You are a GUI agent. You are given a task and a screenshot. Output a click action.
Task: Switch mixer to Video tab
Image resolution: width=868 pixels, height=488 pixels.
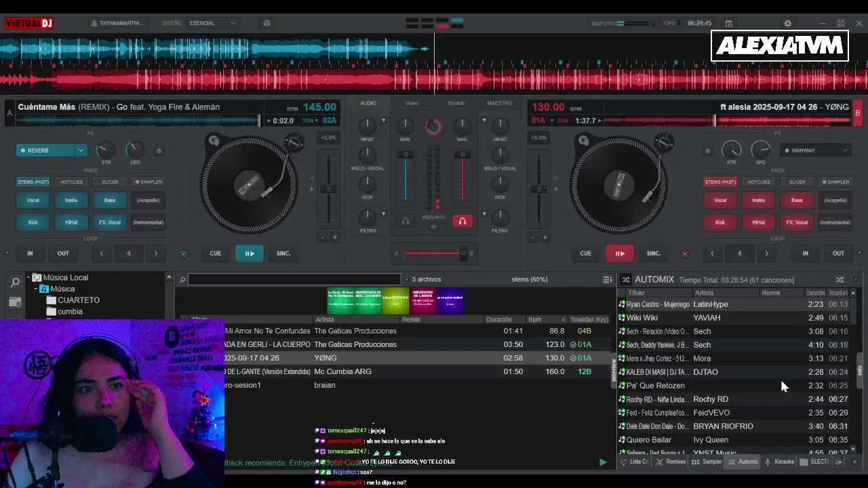tap(412, 103)
